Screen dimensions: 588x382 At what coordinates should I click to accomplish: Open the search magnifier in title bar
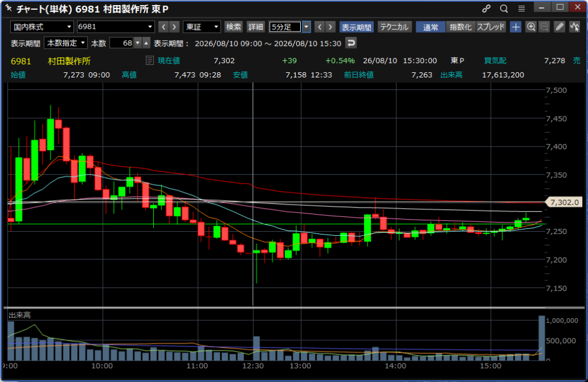[x=504, y=9]
